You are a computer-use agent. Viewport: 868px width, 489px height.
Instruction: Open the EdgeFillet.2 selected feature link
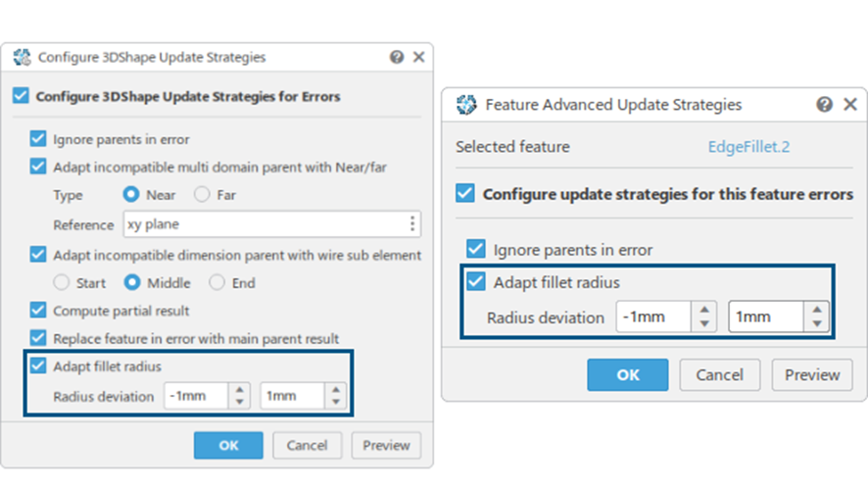click(748, 147)
